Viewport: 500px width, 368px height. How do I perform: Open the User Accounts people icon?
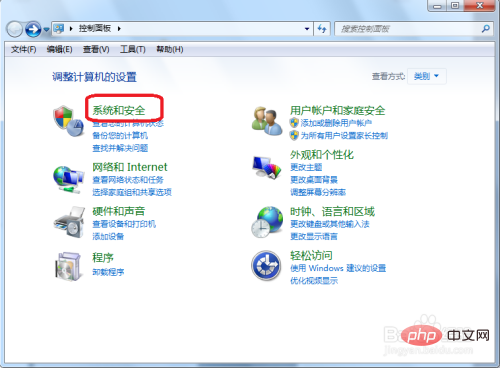tap(266, 121)
